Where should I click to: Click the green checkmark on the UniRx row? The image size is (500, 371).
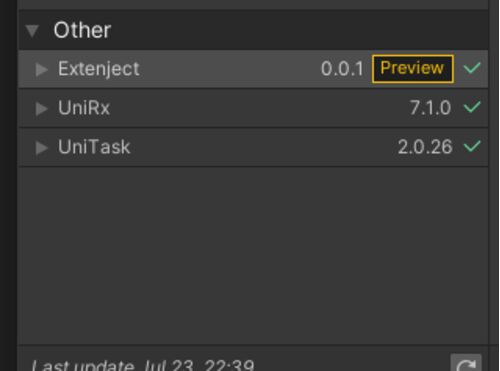click(472, 107)
